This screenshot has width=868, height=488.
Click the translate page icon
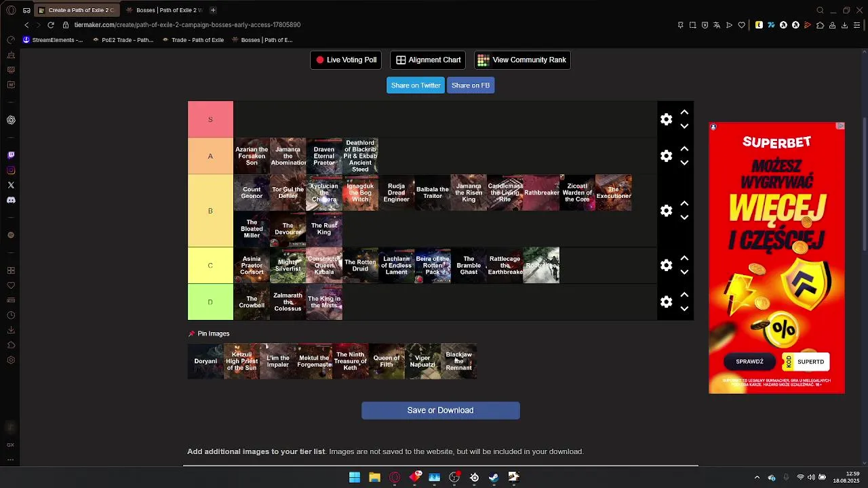717,25
